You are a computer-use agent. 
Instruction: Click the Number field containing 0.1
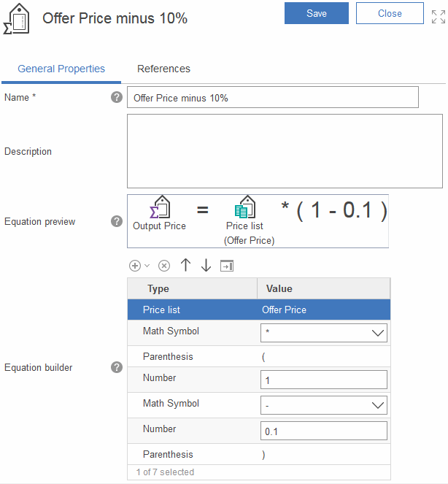323,431
